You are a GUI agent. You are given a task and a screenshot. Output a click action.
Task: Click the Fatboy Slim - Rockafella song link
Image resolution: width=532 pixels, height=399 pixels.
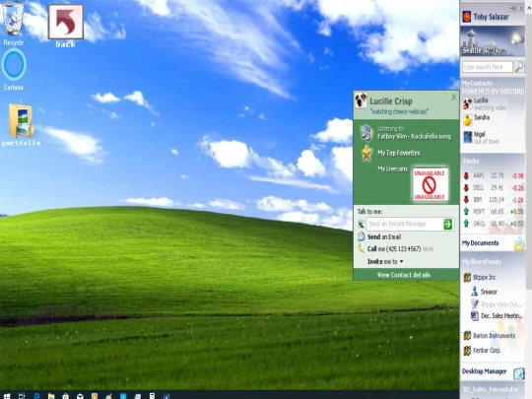click(414, 136)
